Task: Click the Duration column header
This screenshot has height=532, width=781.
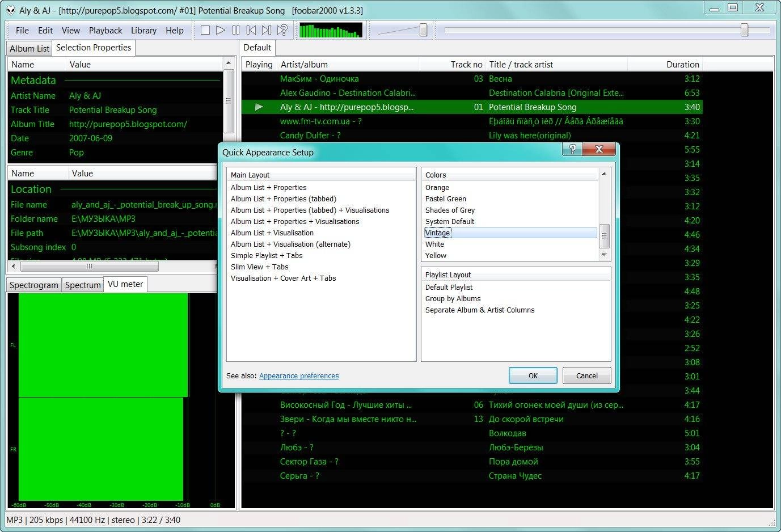Action: tap(665, 65)
